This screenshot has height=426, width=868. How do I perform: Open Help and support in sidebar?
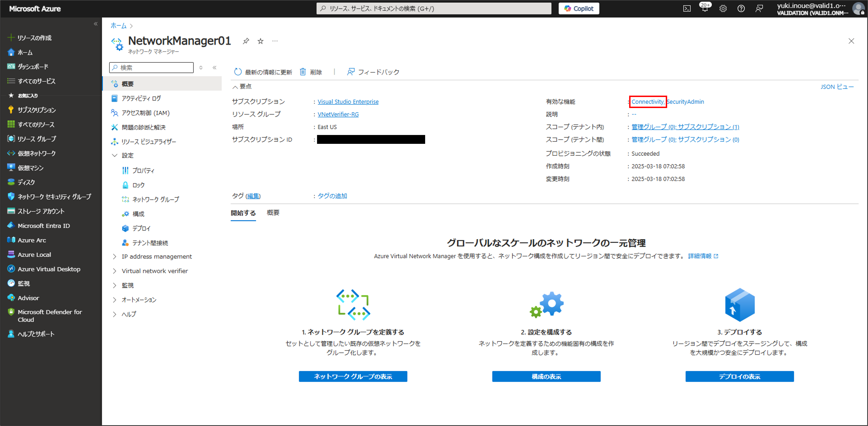coord(31,334)
